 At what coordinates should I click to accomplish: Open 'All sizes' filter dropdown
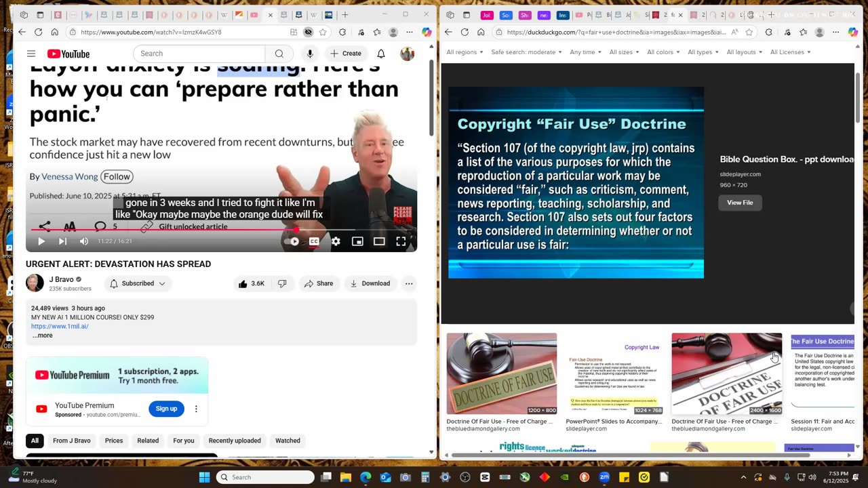(x=624, y=52)
